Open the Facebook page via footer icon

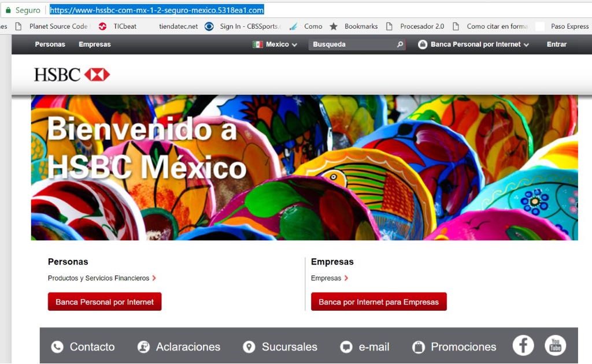(523, 345)
